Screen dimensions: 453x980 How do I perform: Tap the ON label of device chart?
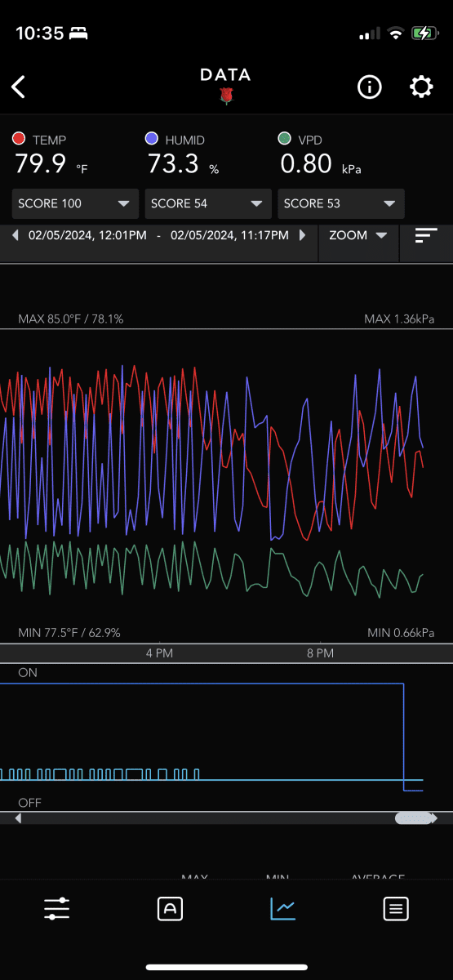click(28, 672)
